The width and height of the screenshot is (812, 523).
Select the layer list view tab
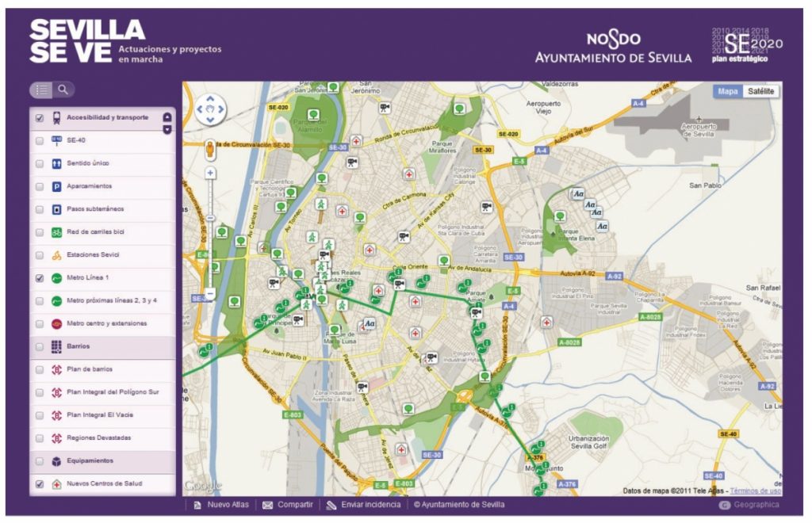(x=41, y=90)
